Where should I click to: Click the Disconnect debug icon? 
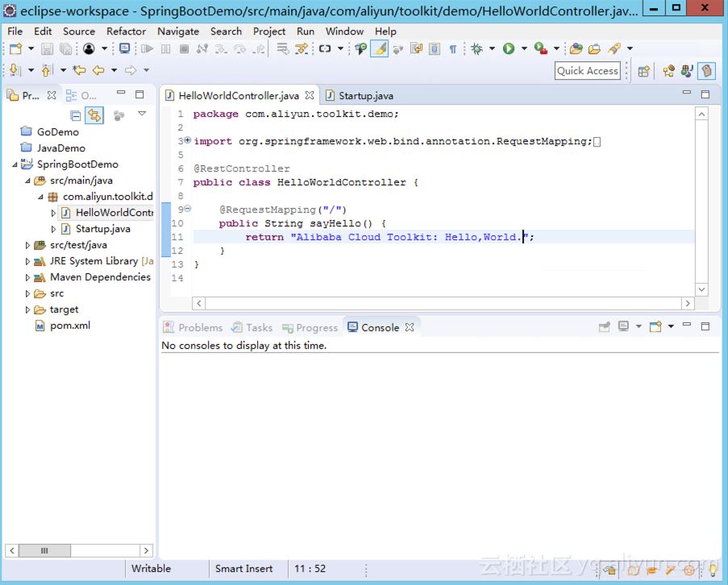202,48
